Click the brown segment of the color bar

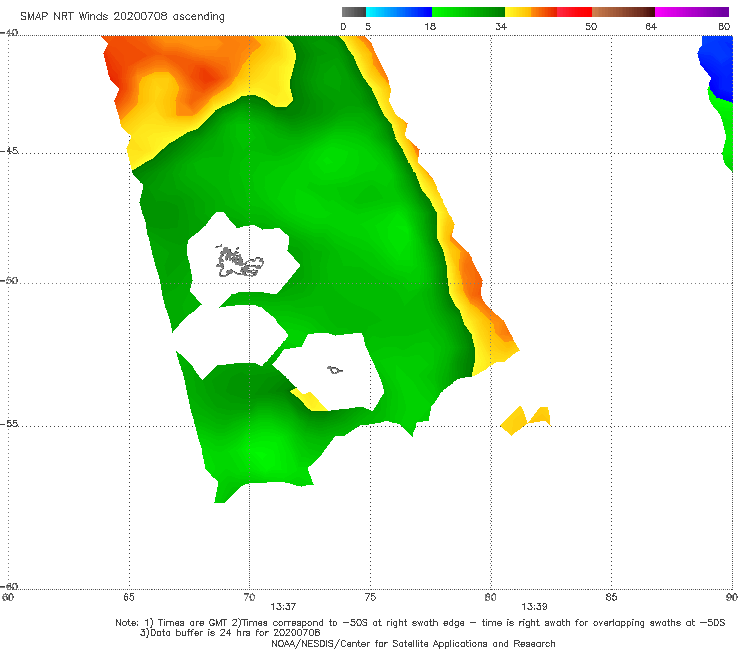pyautogui.click(x=623, y=12)
